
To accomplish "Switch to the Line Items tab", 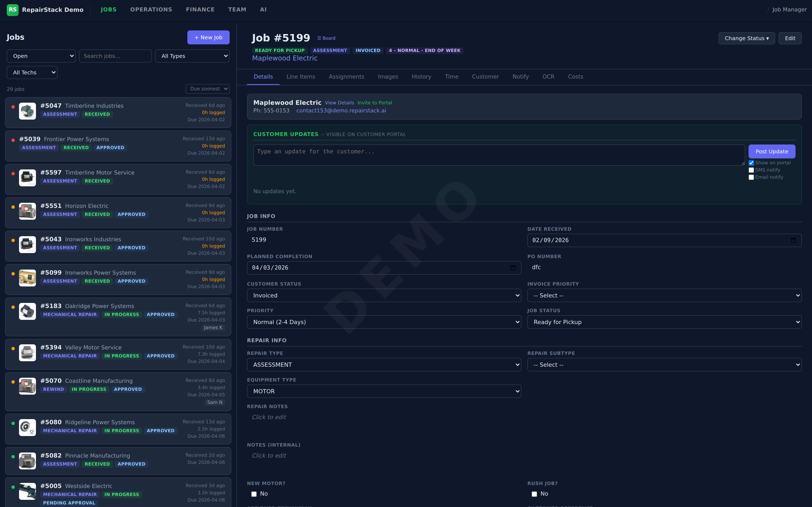I will (301, 77).
